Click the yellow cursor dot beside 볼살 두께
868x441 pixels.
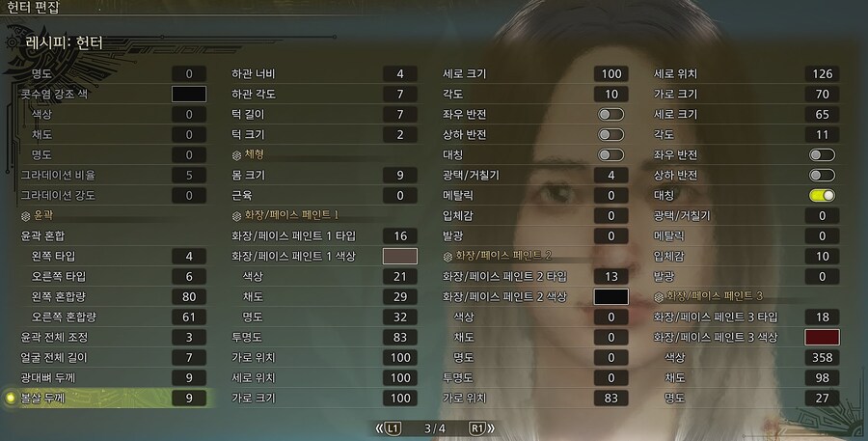tap(10, 398)
